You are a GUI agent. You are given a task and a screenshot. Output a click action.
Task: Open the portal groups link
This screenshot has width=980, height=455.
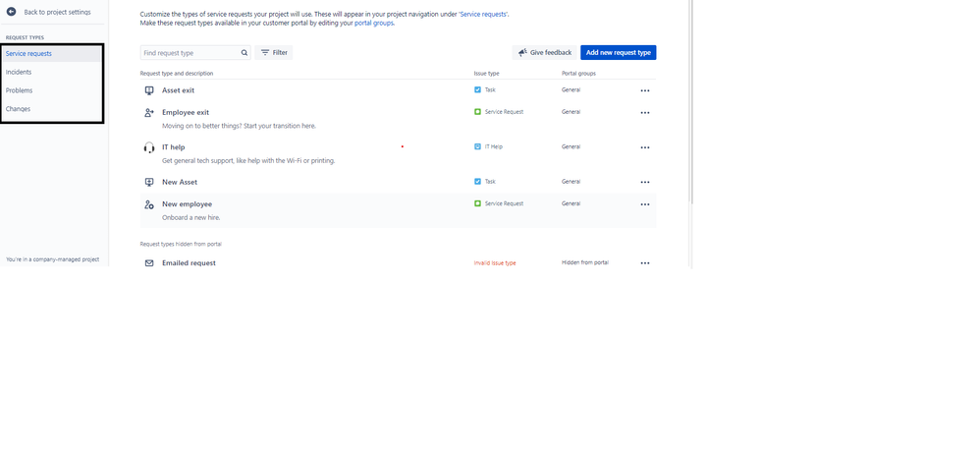click(374, 24)
